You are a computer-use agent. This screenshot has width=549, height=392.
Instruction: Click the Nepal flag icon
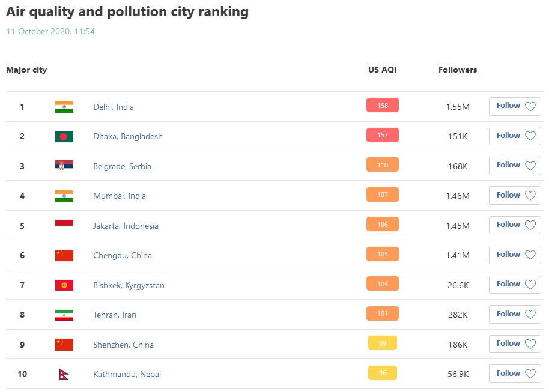coord(64,374)
